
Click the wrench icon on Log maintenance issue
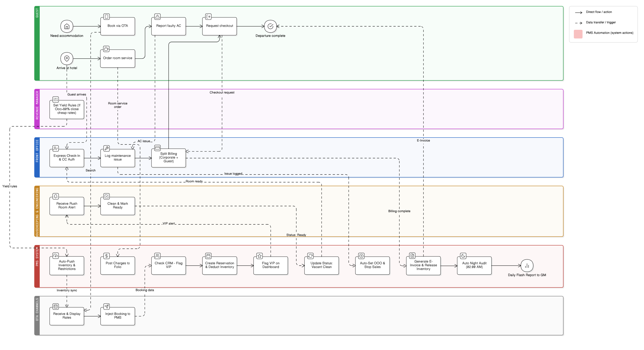point(107,148)
